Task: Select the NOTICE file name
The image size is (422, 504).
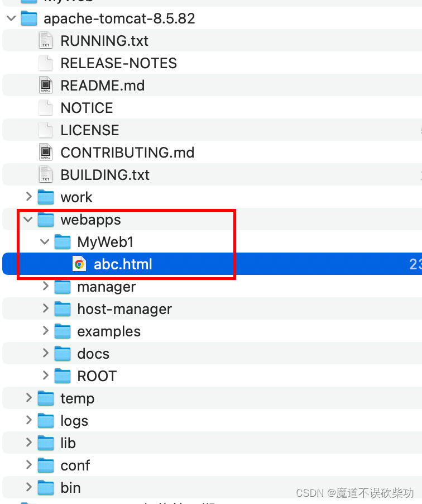Action: click(x=87, y=108)
